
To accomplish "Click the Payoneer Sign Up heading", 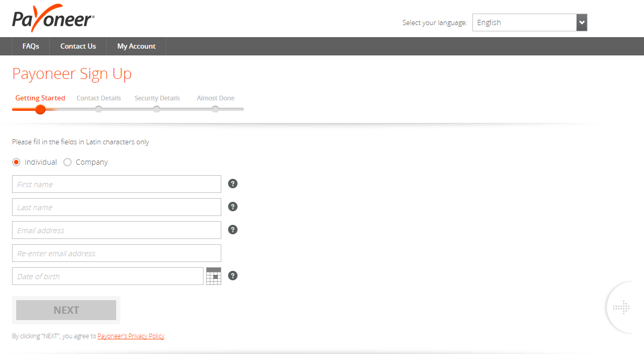I will tap(72, 74).
